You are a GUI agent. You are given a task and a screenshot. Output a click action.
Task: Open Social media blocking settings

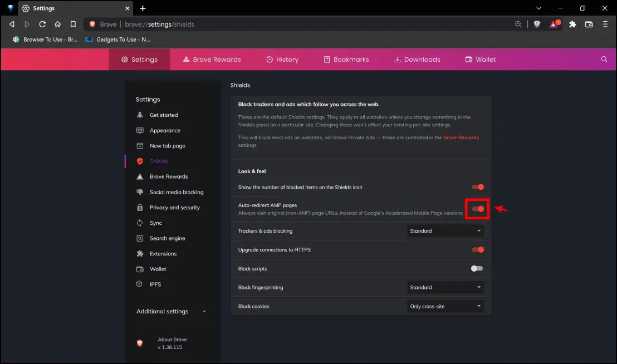pos(177,192)
